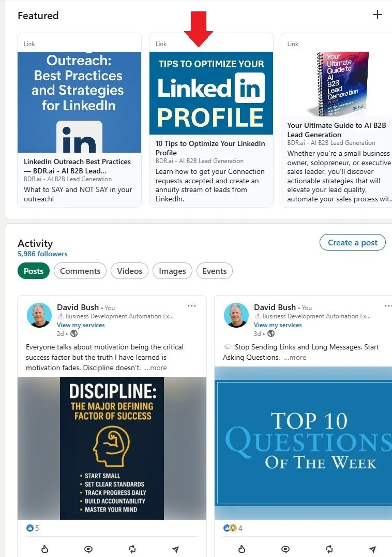
Task: Expand Stop Sending Links post with more
Action: [x=295, y=357]
